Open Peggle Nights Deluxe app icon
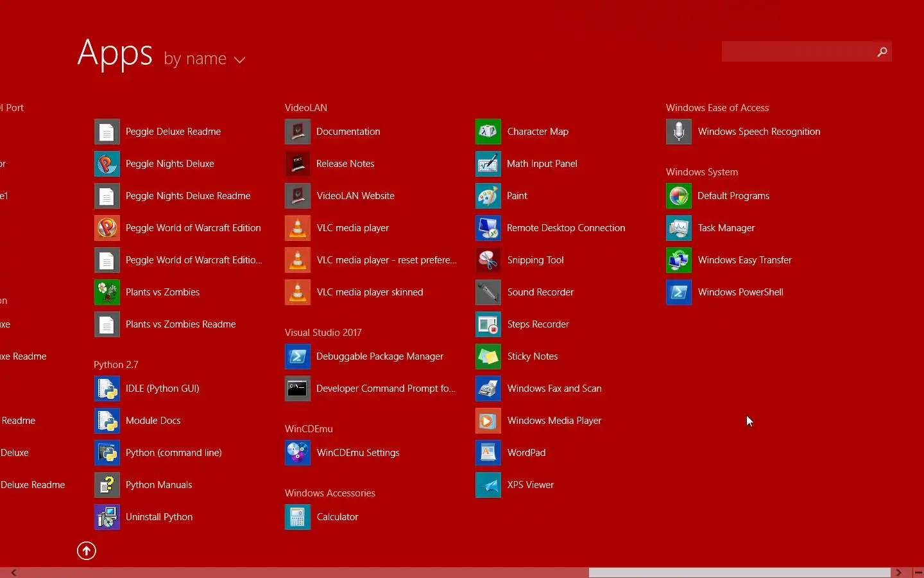Viewport: 924px width, 578px height. (107, 164)
